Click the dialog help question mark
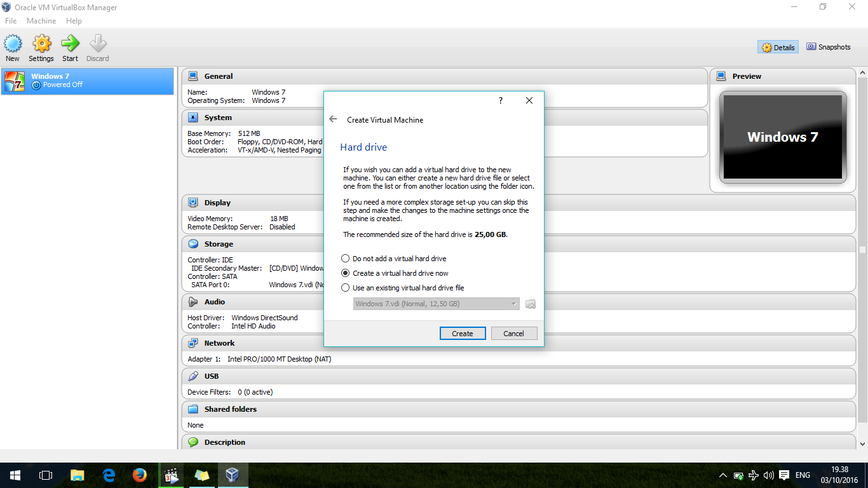Viewport: 868px width, 488px height. click(501, 100)
